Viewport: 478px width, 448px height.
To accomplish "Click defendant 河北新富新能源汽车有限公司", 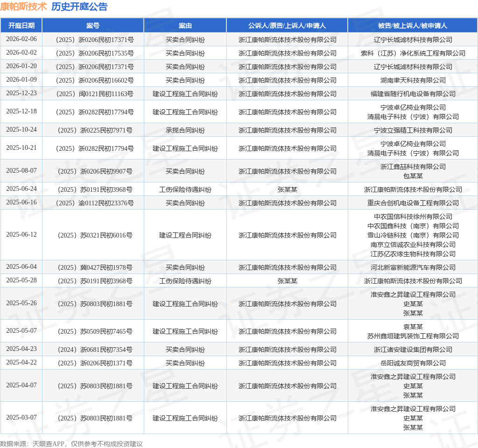I will point(413,267).
